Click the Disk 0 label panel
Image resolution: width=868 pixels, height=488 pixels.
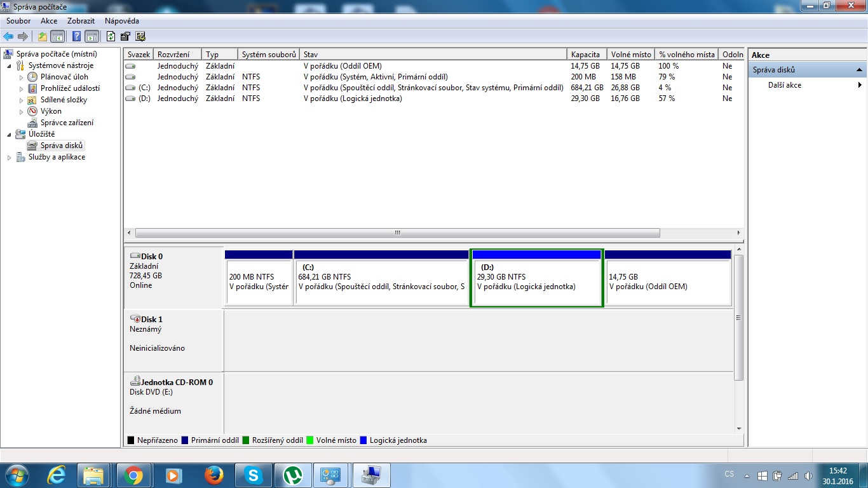point(173,278)
